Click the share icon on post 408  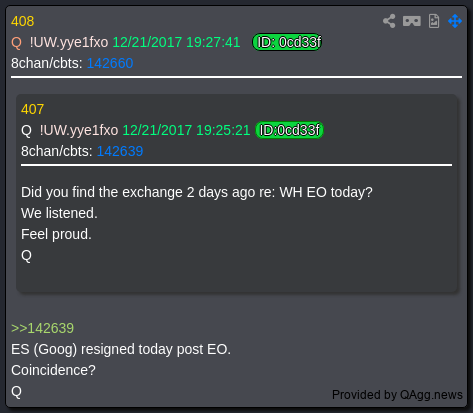(389, 21)
